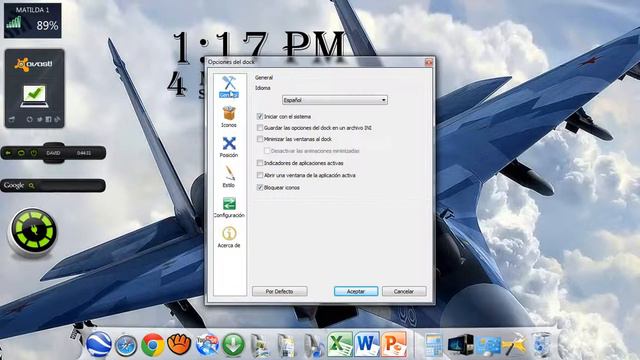This screenshot has height=360, width=640.
Task: Launch Microsoft Excel from the dock
Action: 340,344
